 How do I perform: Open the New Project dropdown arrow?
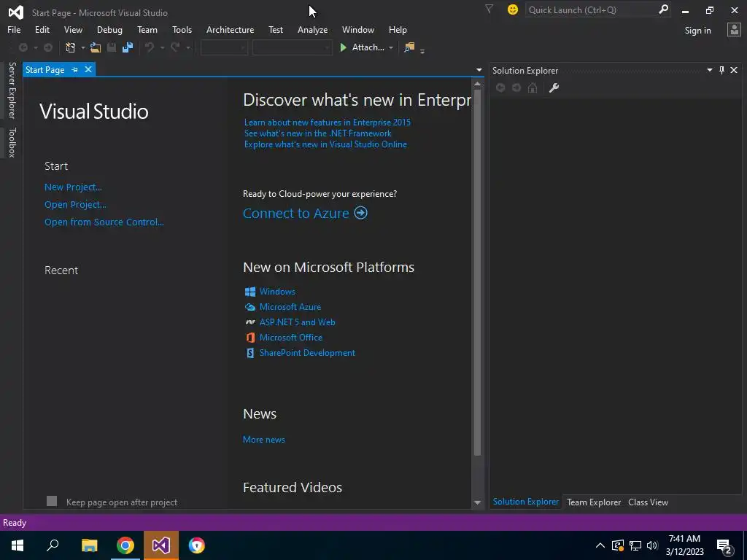point(83,47)
